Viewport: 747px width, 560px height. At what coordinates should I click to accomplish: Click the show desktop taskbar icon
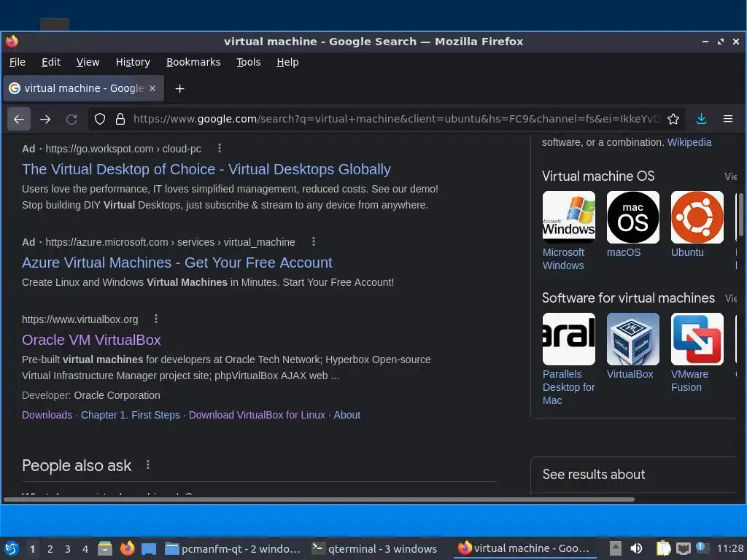[149, 548]
